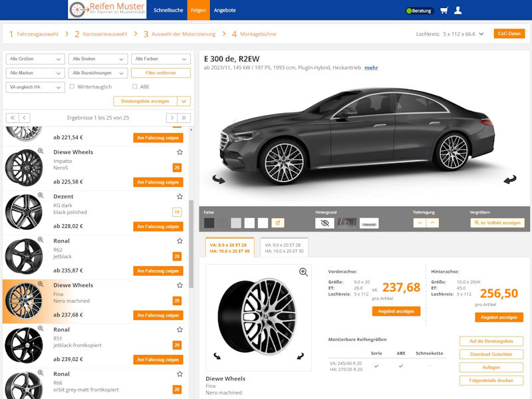Open the Angebote menu
532x399 pixels.
(225, 10)
